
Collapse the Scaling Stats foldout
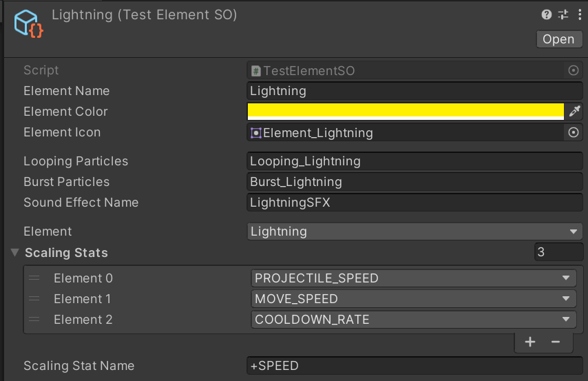15,253
